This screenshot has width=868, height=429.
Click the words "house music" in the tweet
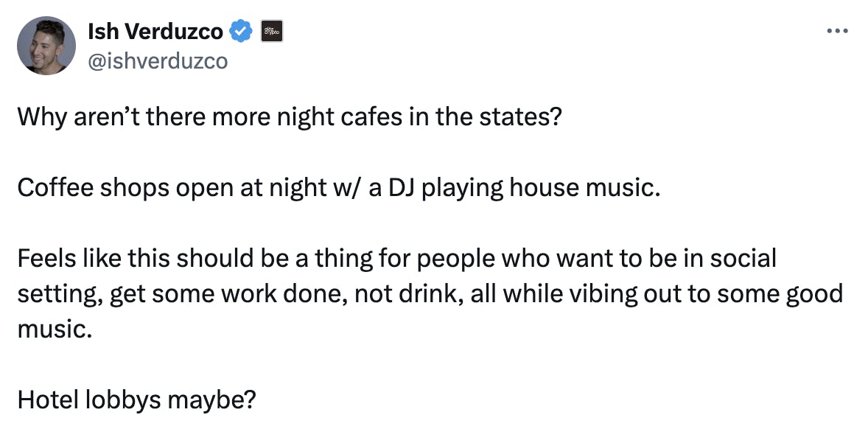(584, 188)
